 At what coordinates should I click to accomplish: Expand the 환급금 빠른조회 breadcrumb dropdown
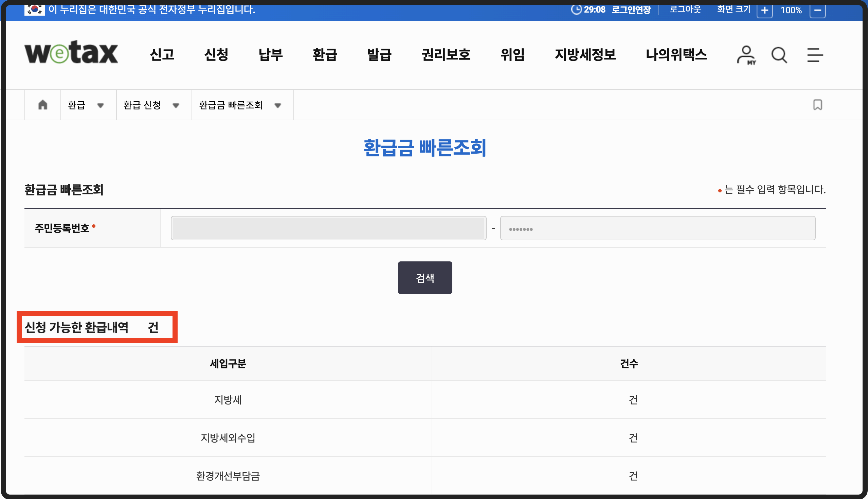pyautogui.click(x=278, y=106)
